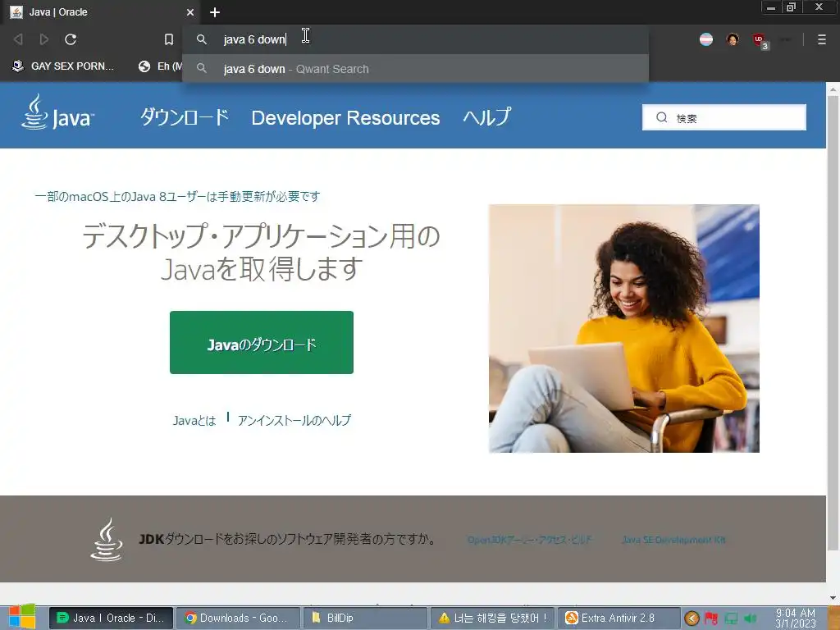Open the Windows Start button
The height and width of the screenshot is (630, 840).
pos(22,617)
